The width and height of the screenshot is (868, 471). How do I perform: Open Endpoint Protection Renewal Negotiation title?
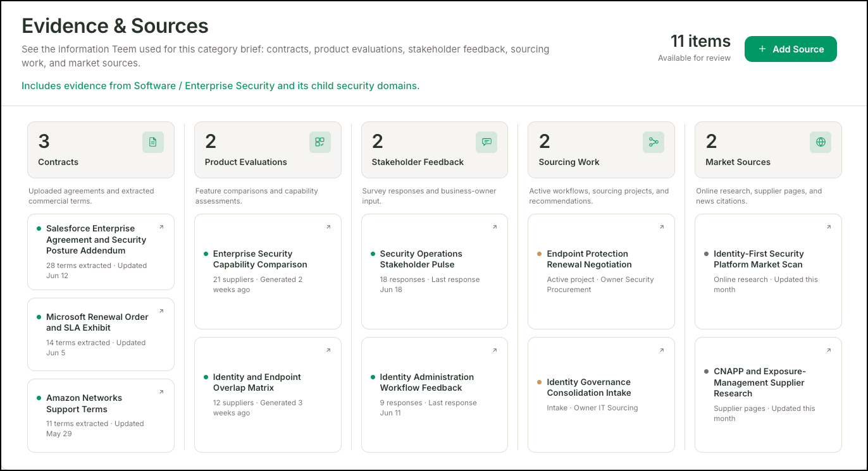[590, 259]
